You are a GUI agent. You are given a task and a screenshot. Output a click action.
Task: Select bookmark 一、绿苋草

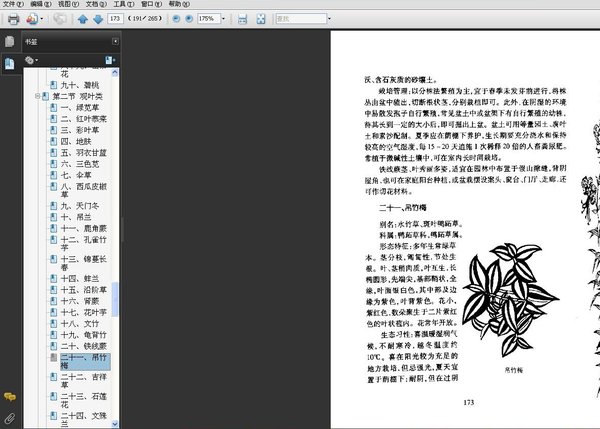(x=80, y=108)
